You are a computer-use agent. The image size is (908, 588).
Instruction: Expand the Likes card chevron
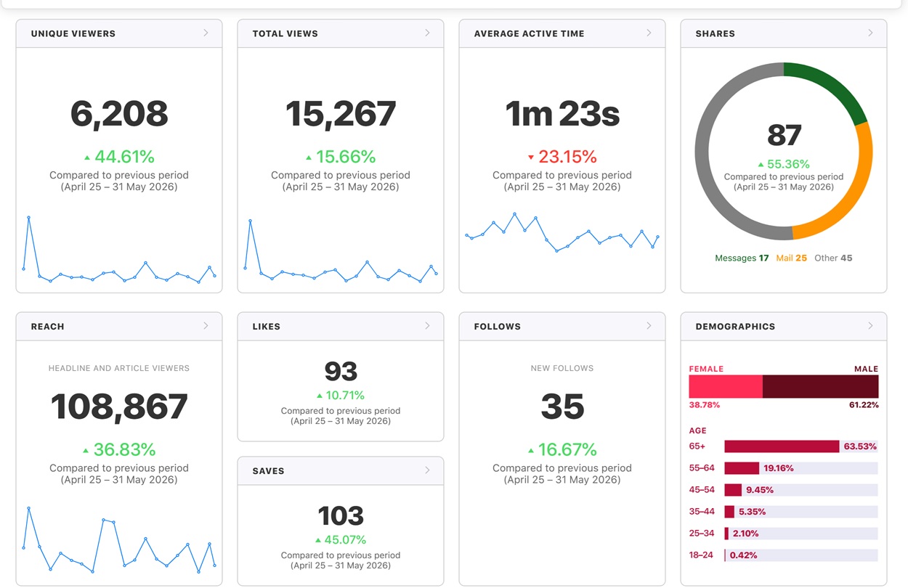coord(428,326)
